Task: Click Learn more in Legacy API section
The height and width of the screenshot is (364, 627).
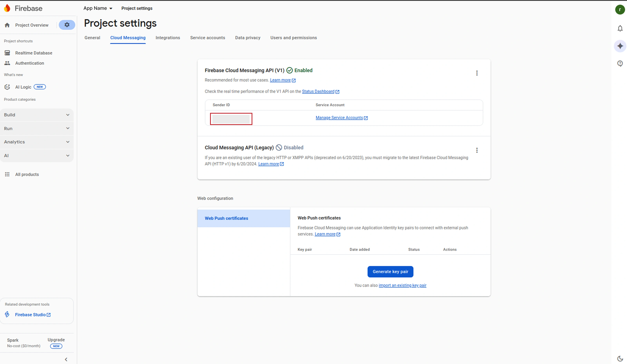Action: click(271, 164)
